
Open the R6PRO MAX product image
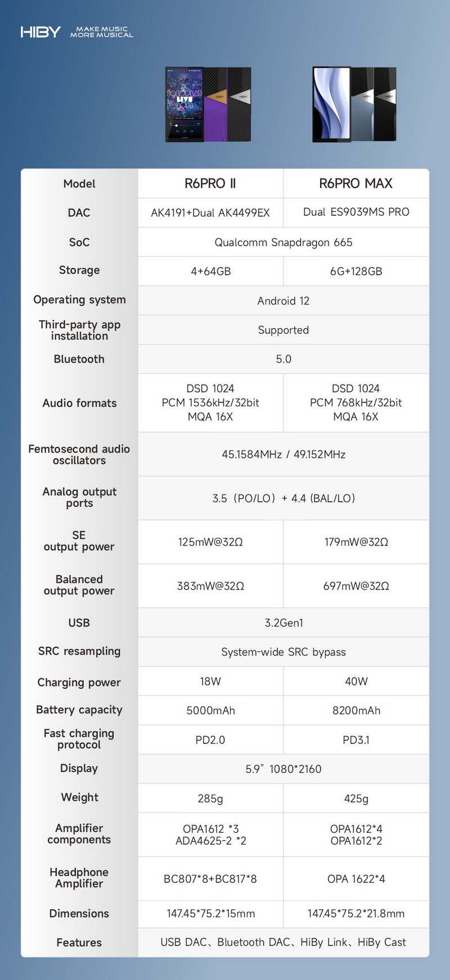pyautogui.click(x=354, y=105)
